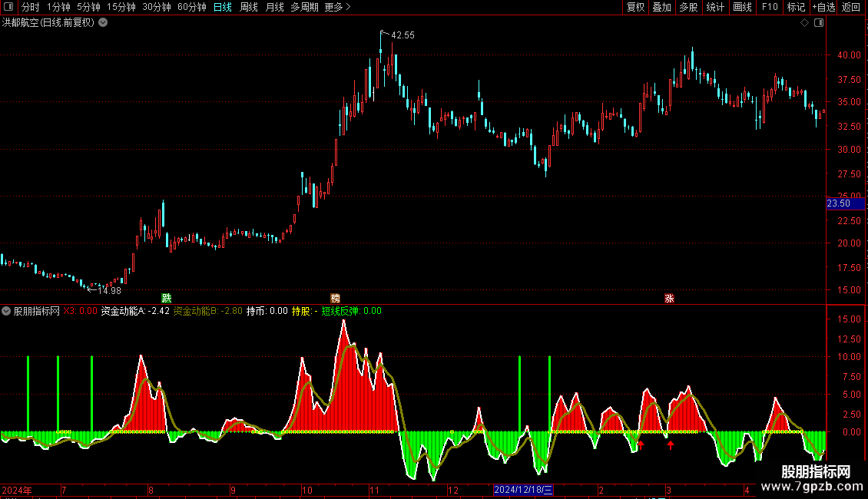This screenshot has height=499, width=868.
Task: Select the 1分钟 period
Action: 58,7
